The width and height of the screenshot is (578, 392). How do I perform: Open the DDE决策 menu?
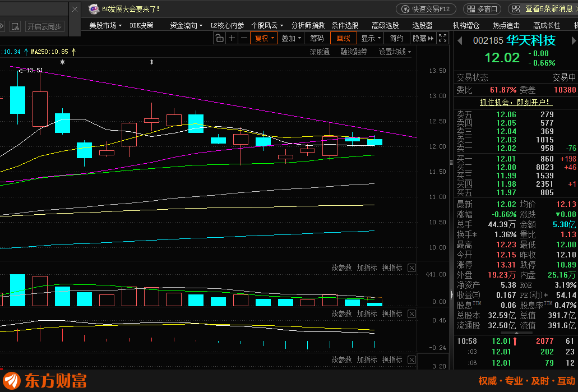pyautogui.click(x=141, y=25)
